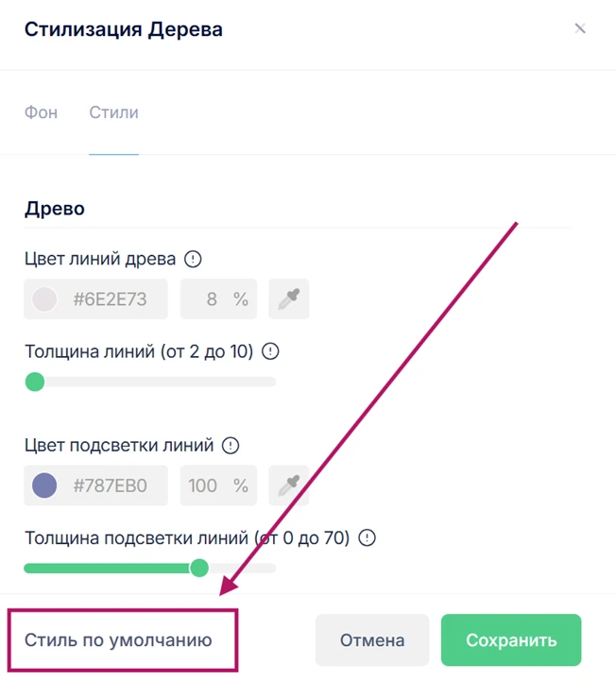Click info icon beside 'Толщина подсветки линий'
Image resolution: width=616 pixels, height=680 pixels.
[368, 538]
